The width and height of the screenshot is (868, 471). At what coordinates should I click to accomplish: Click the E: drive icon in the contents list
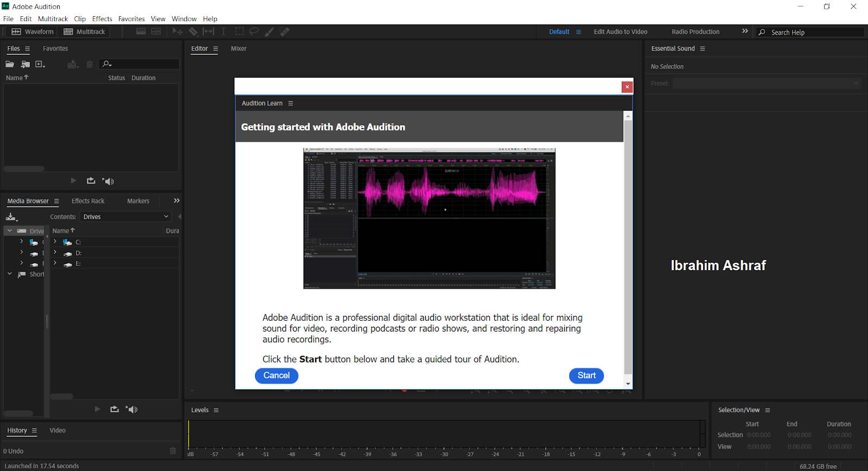[x=68, y=264]
